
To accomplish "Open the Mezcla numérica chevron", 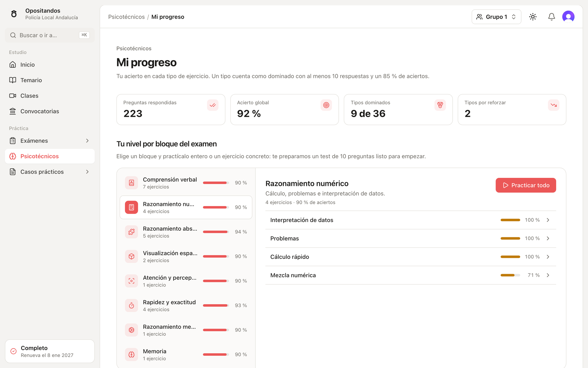I will tap(548, 275).
